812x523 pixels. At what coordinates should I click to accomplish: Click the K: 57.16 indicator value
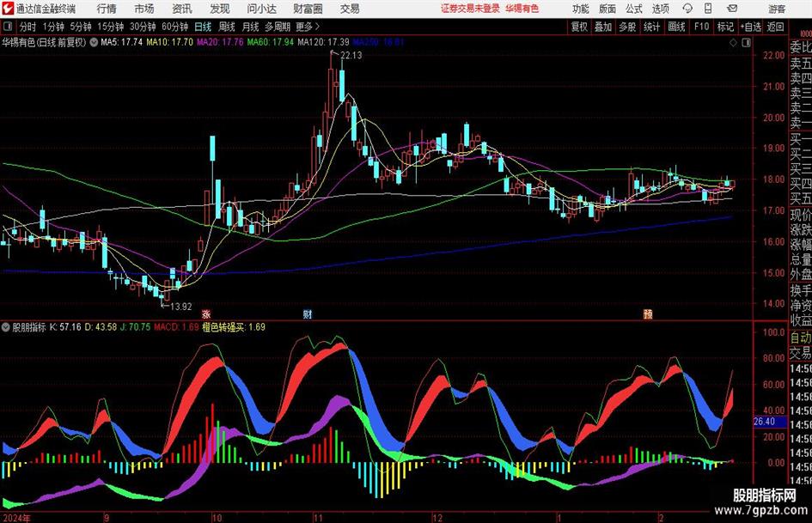tap(65, 327)
